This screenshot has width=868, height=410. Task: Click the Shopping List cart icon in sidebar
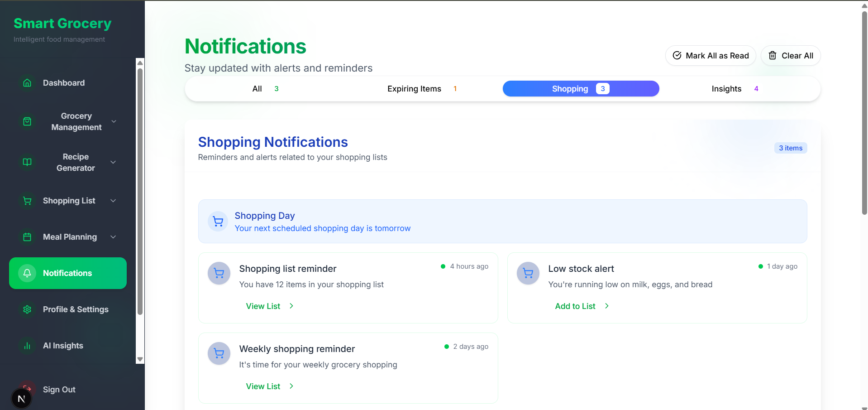[x=27, y=201]
